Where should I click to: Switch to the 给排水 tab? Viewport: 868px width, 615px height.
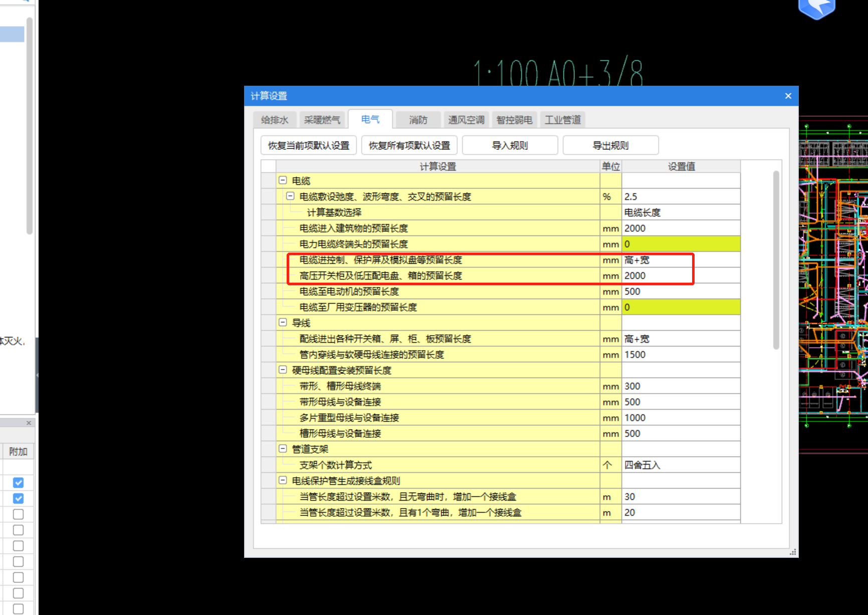[x=275, y=120]
